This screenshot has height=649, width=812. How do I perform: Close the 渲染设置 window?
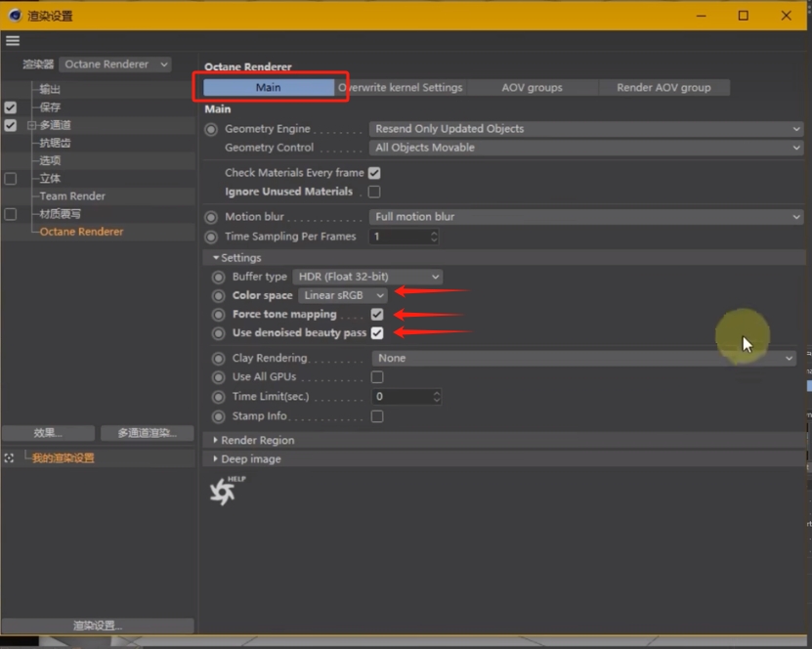(787, 16)
